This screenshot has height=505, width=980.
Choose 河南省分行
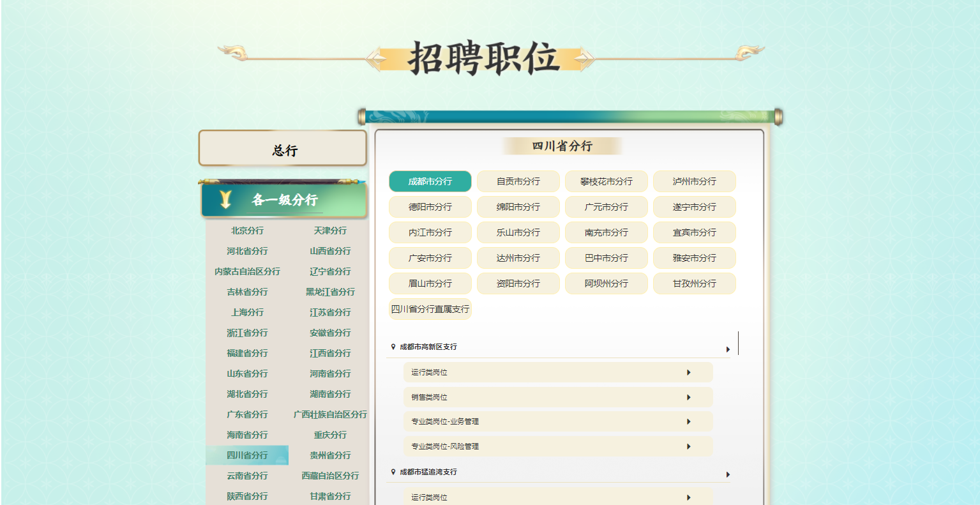click(330, 373)
